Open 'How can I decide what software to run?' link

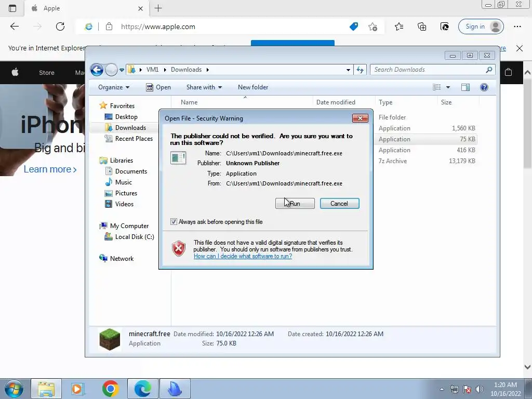[x=243, y=256]
